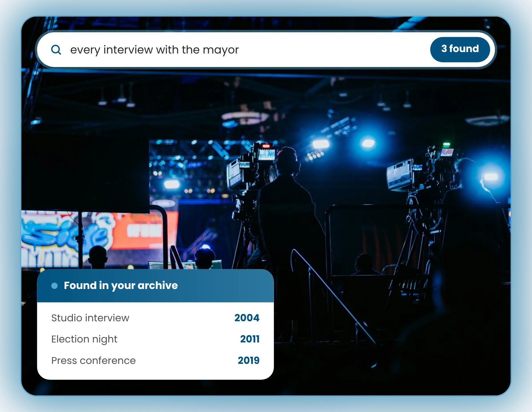The height and width of the screenshot is (412, 532).
Task: Open the 'Studio interview' result
Action: (x=155, y=318)
